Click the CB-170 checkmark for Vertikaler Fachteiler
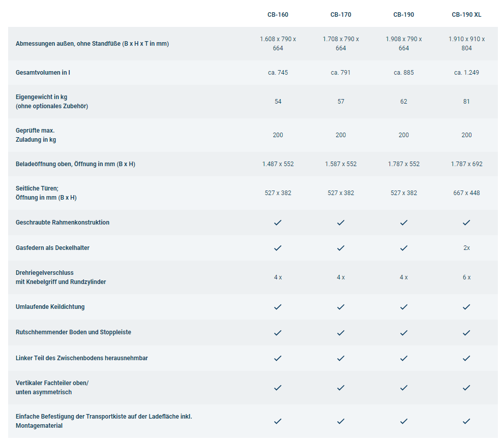Screen dimensions: 504x443 click(341, 388)
